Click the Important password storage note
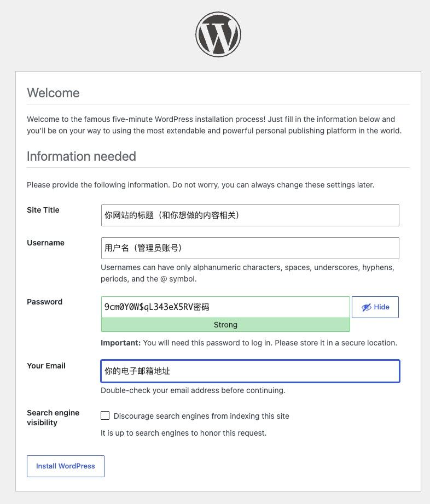Screen dimensions: 430x504 tap(249, 343)
